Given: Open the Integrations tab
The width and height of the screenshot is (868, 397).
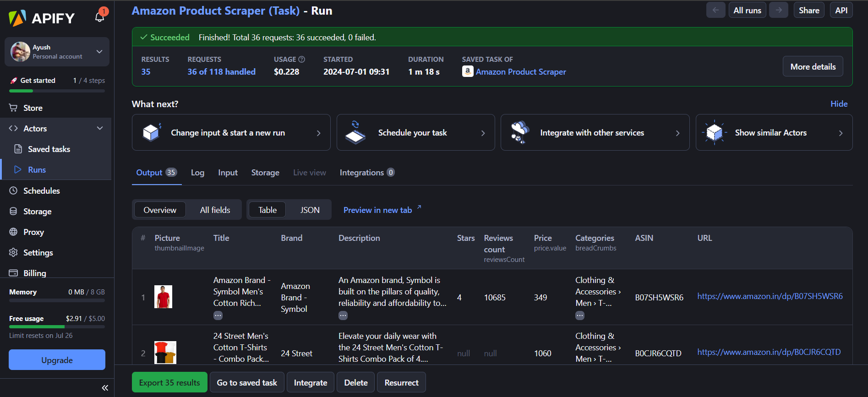Looking at the screenshot, I should coord(367,173).
